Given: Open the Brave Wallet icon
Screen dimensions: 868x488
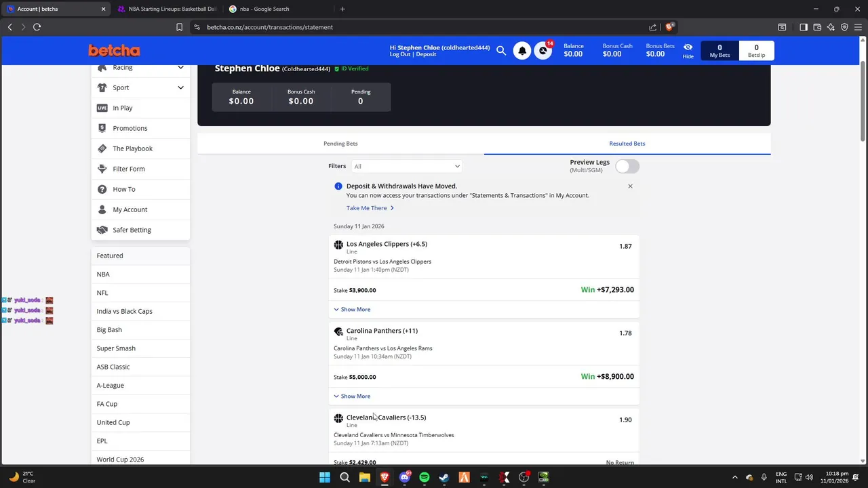Looking at the screenshot, I should point(817,27).
